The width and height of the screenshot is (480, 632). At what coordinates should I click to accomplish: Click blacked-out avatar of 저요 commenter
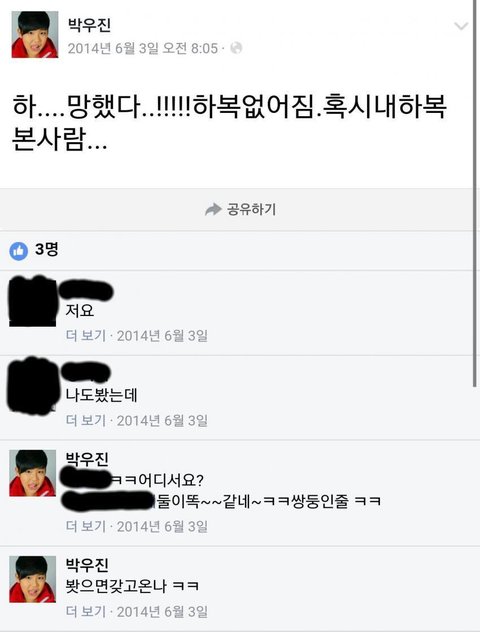click(33, 301)
